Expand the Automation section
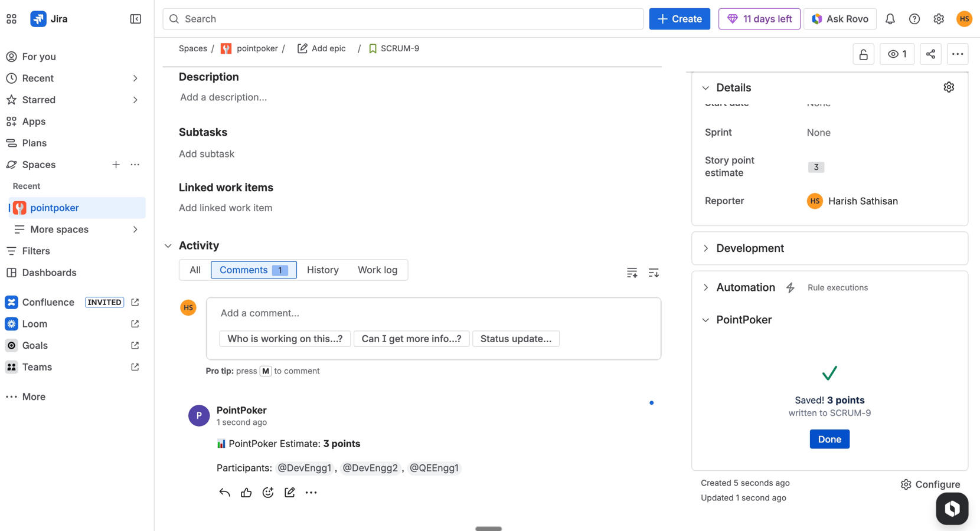The image size is (980, 531). (706, 287)
